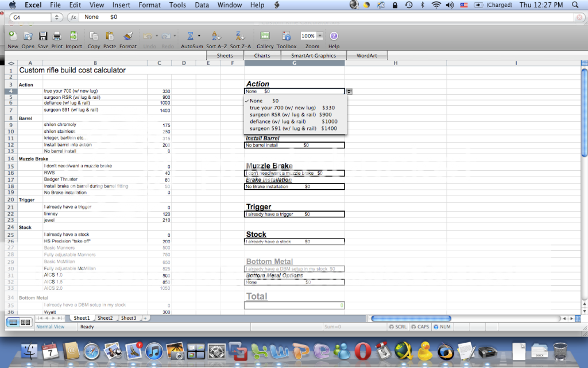The image size is (588, 368).
Task: Click the Charts gallery tab
Action: coord(262,56)
